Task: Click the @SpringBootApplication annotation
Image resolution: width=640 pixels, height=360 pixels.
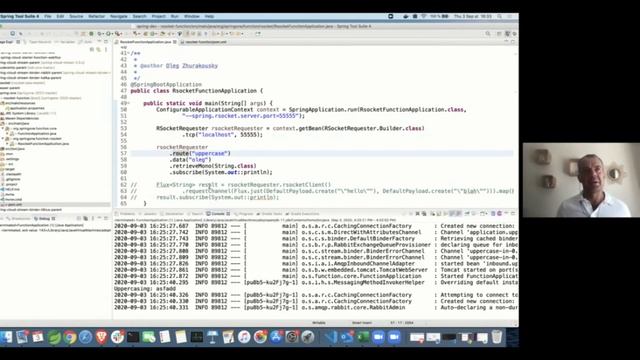Action: coord(166,84)
